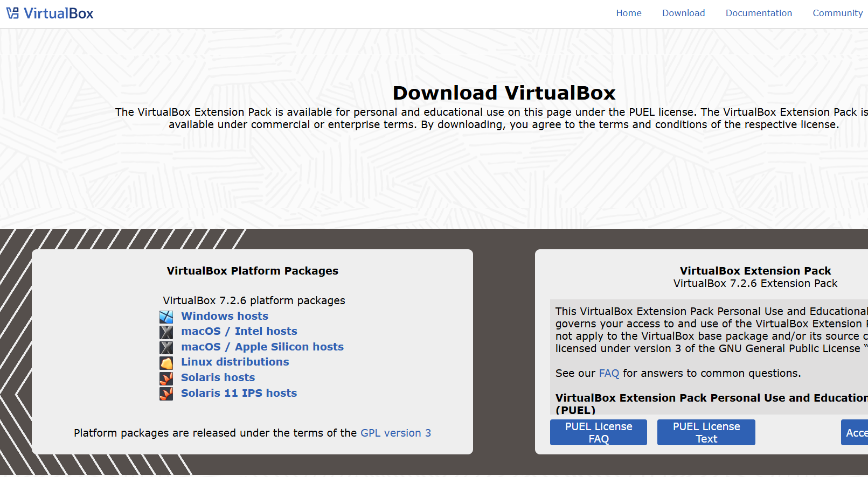
Task: Click the Solaris 11 IPS hosts icon
Action: pyautogui.click(x=166, y=394)
